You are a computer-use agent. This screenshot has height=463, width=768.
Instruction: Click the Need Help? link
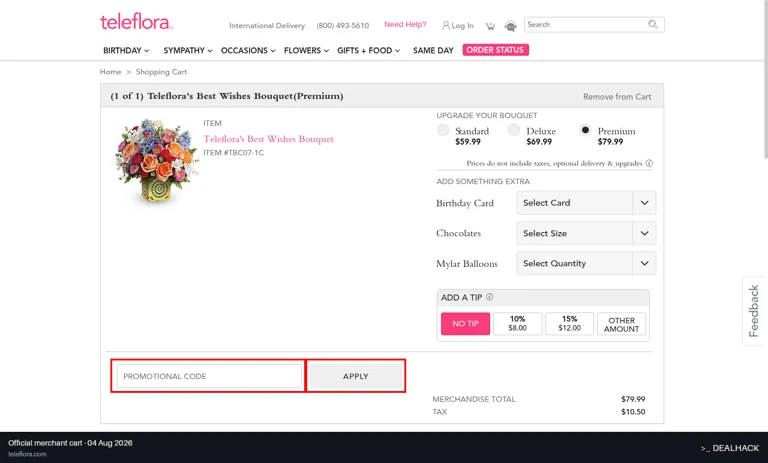point(405,24)
